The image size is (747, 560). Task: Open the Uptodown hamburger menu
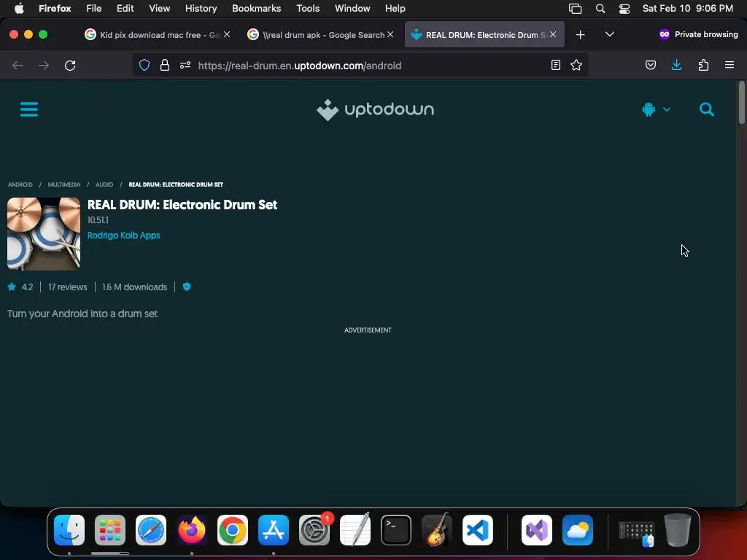click(29, 109)
